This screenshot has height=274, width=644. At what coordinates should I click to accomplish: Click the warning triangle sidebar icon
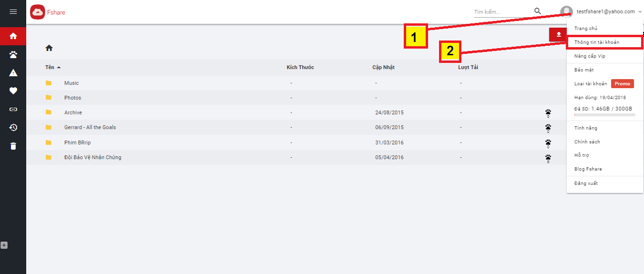[x=13, y=73]
